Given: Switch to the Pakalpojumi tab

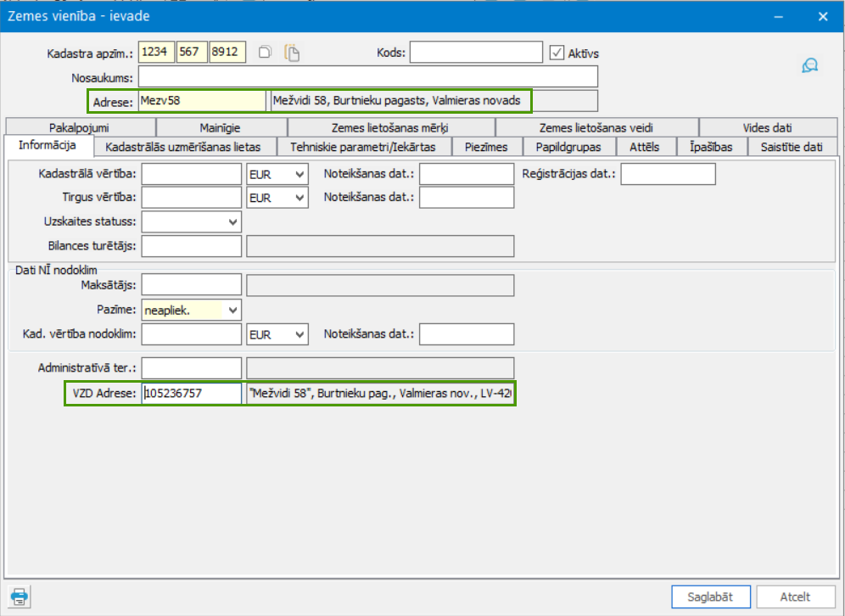Looking at the screenshot, I should (80, 128).
